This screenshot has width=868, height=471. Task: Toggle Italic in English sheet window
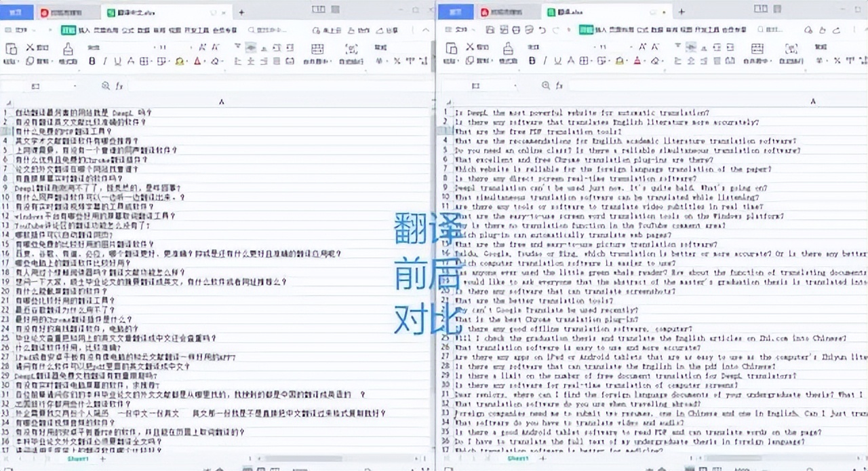coord(545,61)
